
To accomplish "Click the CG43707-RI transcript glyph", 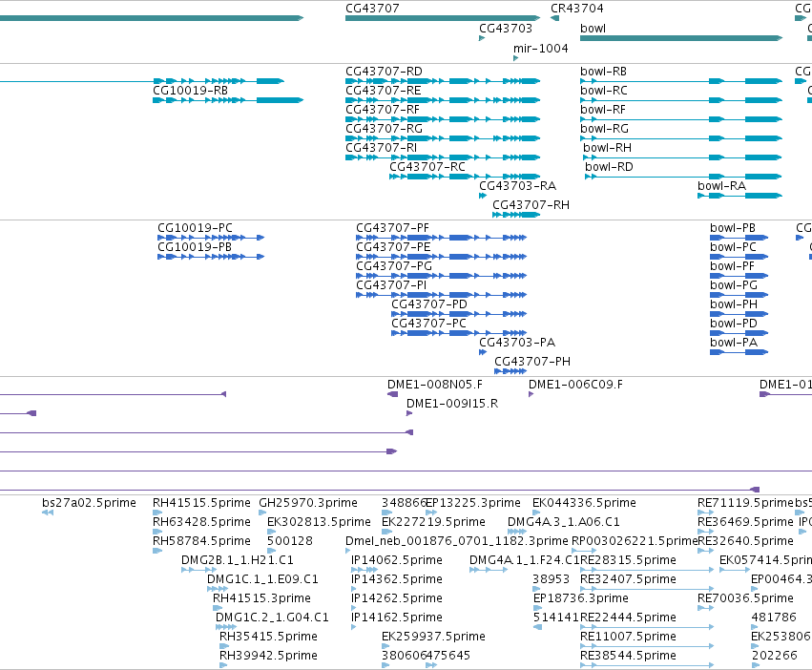I will pos(443,157).
